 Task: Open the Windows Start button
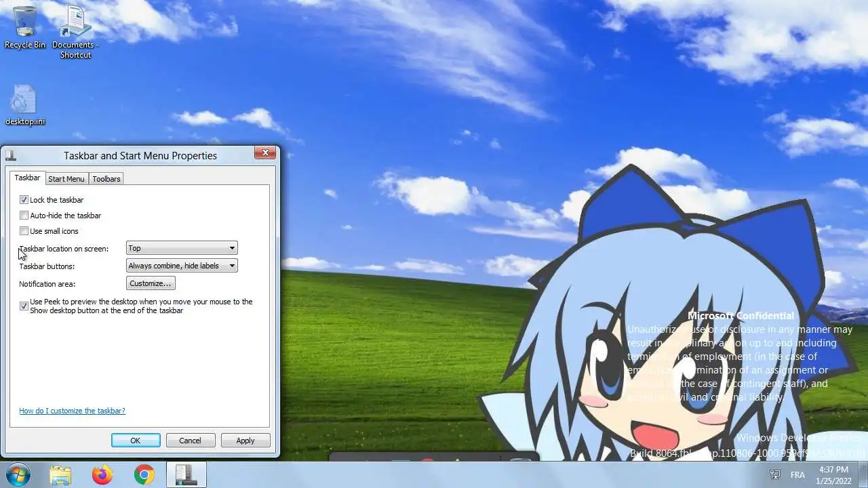[x=17, y=474]
